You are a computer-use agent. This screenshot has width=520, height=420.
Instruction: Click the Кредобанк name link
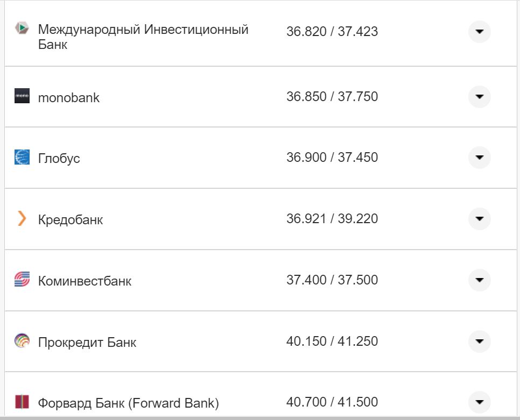[72, 219]
